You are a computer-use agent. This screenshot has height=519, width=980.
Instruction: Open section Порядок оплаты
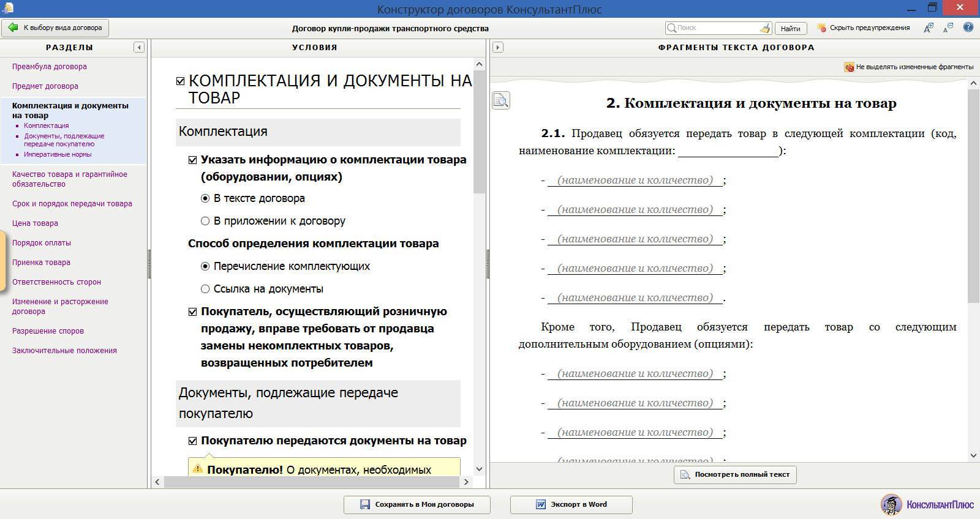pyautogui.click(x=41, y=243)
